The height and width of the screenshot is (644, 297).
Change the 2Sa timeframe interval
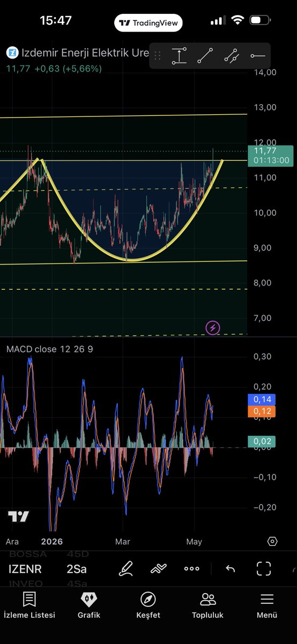(77, 569)
